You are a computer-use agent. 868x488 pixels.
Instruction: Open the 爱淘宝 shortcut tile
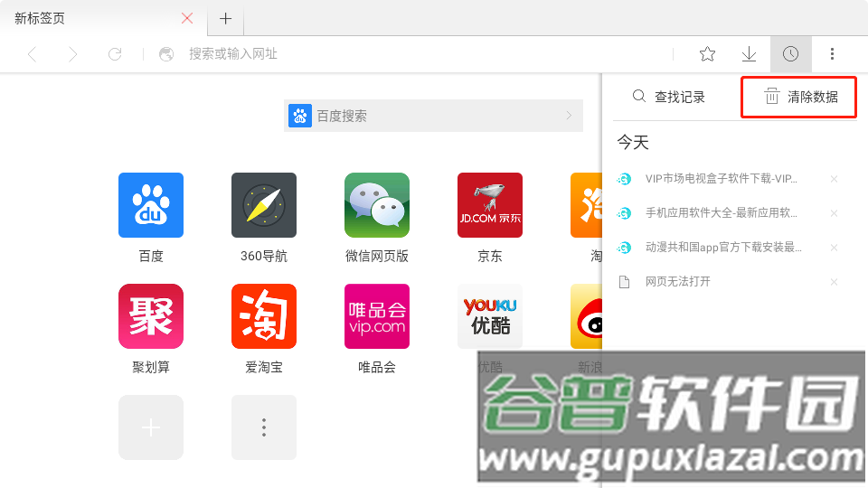coord(264,316)
